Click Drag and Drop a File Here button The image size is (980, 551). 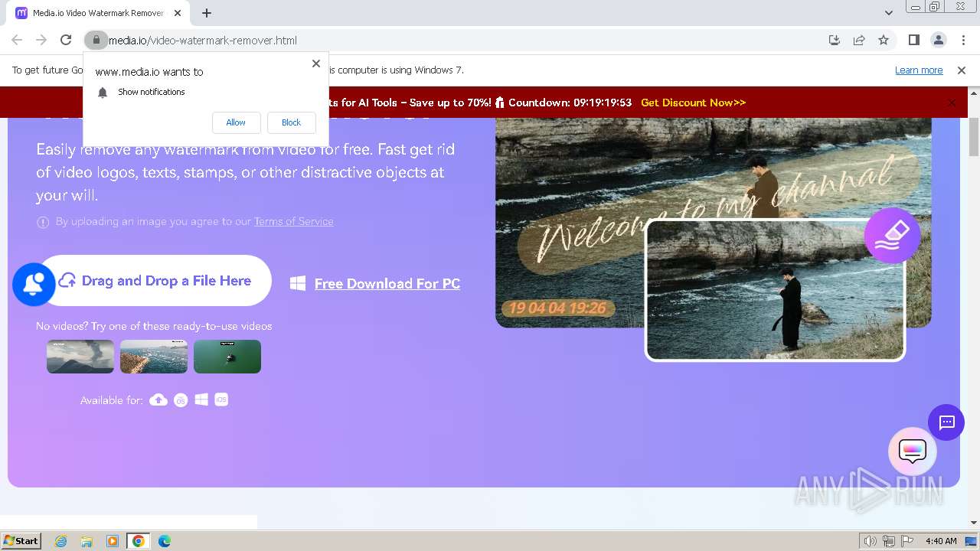(155, 281)
